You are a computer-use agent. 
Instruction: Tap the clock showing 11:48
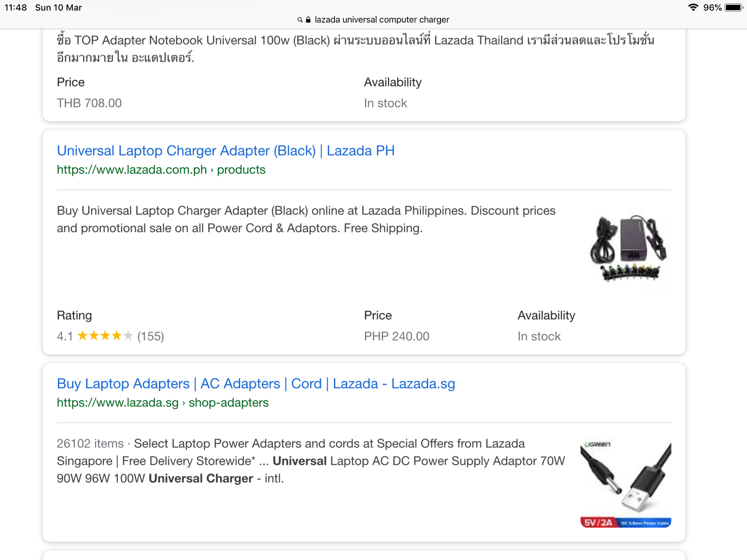(16, 7)
